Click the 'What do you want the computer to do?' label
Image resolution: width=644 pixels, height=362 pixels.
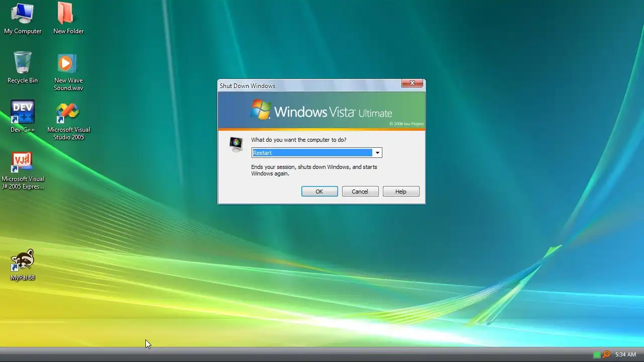tap(299, 140)
